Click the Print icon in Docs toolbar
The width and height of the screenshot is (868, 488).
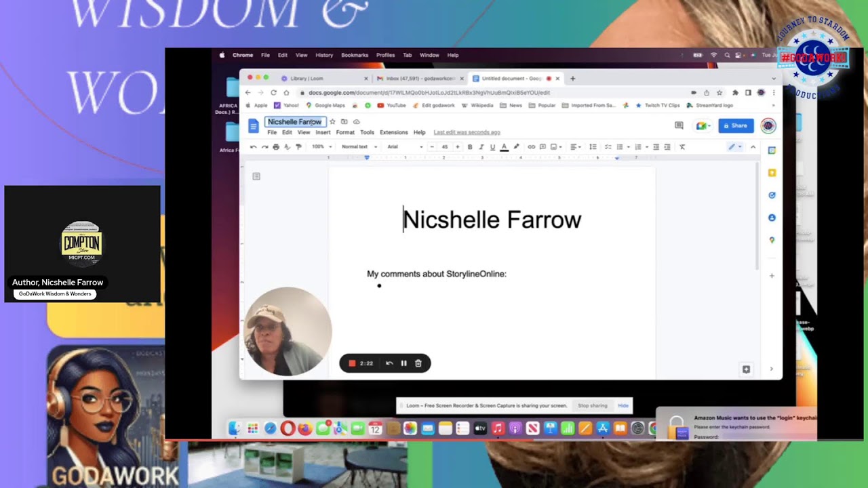(x=275, y=147)
